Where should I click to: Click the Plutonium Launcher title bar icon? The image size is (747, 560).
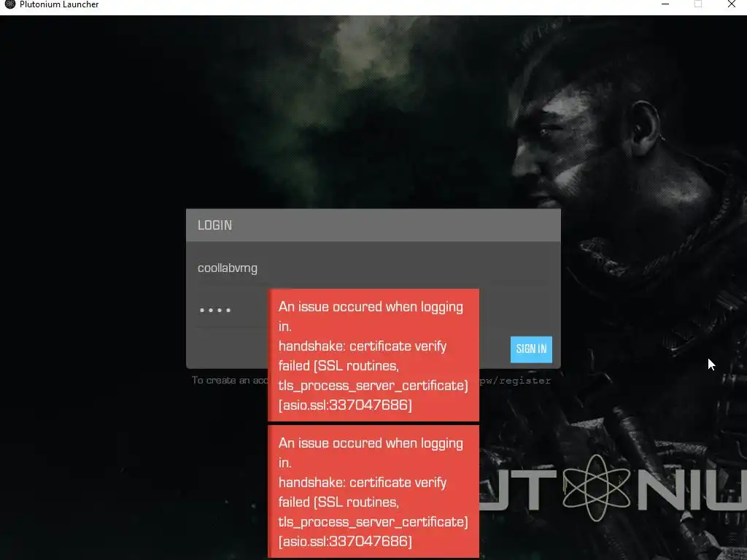[x=9, y=4]
